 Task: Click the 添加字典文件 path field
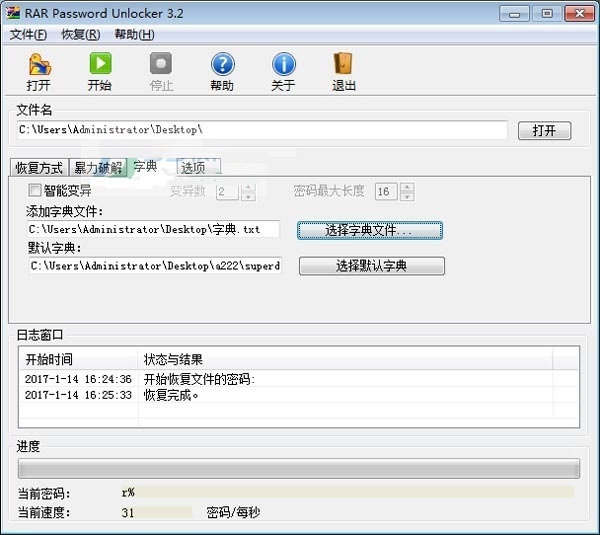153,229
